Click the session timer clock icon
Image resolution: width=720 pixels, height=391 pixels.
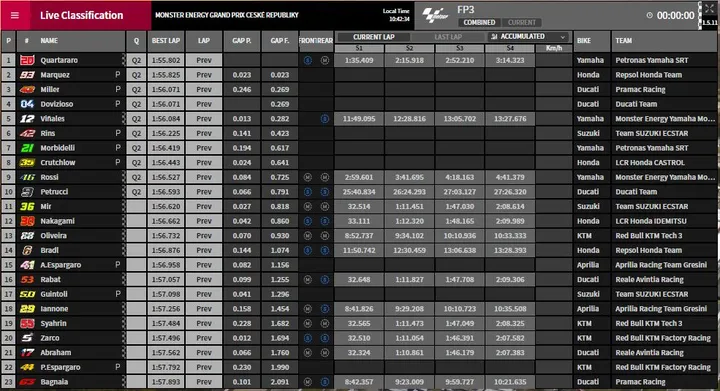[649, 15]
